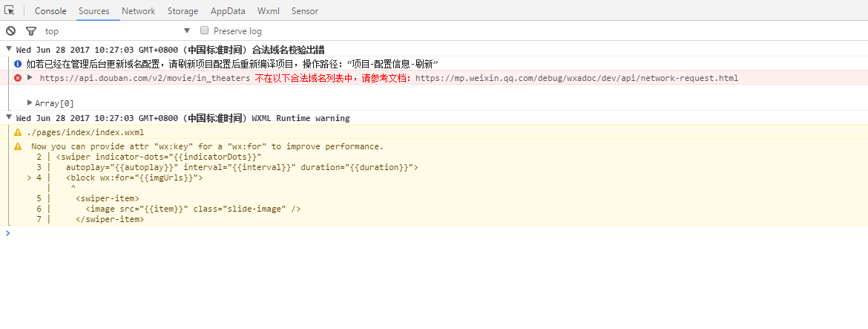
Task: Collapse the 合法域名校验出错 log group
Action: tap(8, 50)
